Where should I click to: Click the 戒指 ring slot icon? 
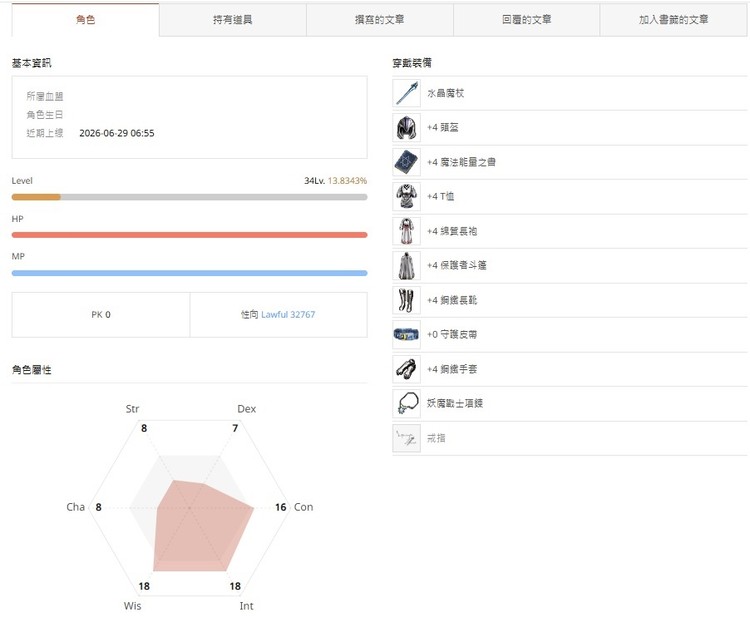click(407, 438)
